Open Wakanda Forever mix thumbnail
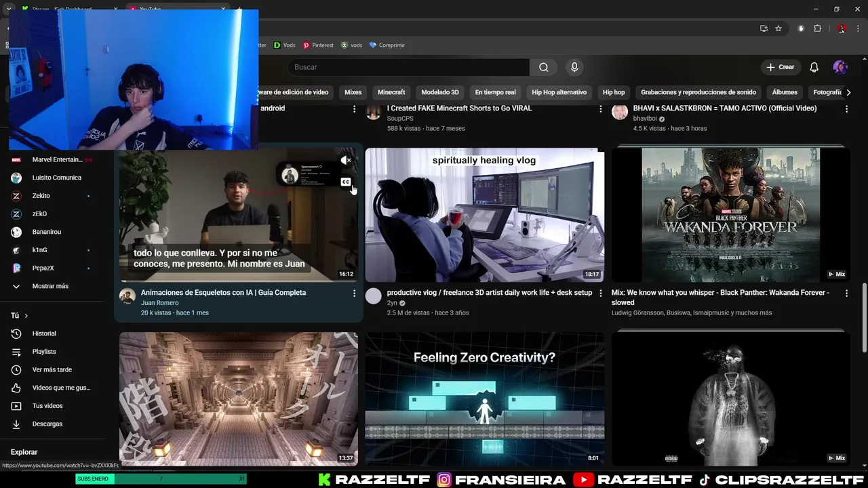868x488 pixels. point(730,215)
